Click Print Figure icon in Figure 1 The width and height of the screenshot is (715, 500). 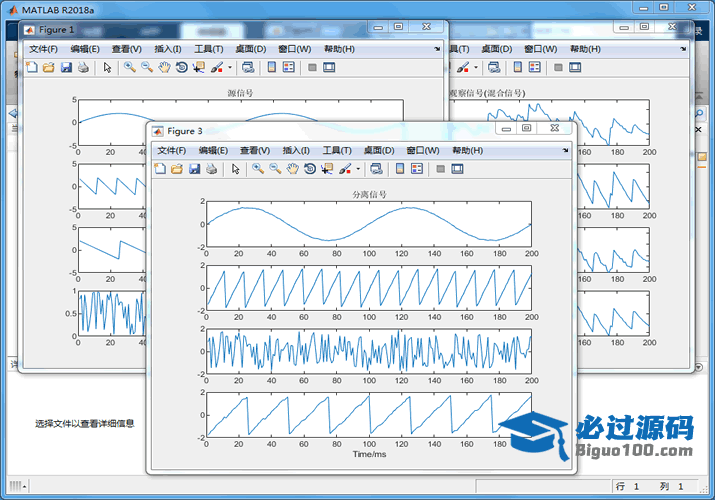[x=83, y=67]
